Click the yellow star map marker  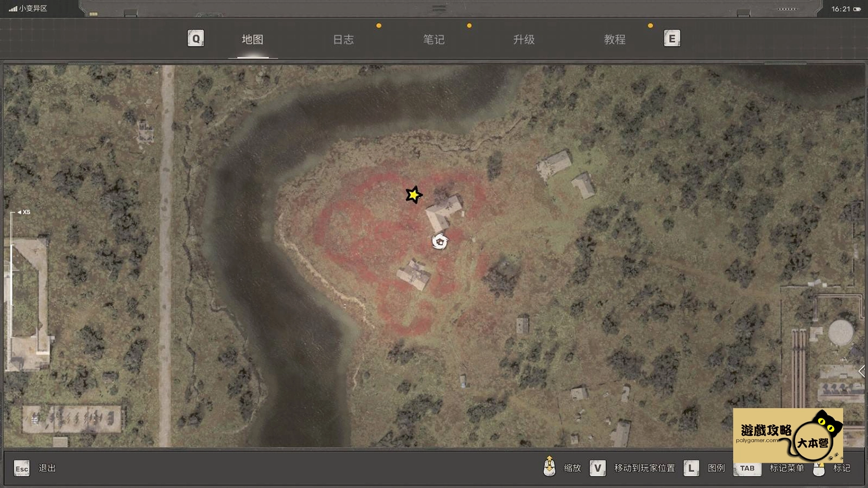click(413, 195)
